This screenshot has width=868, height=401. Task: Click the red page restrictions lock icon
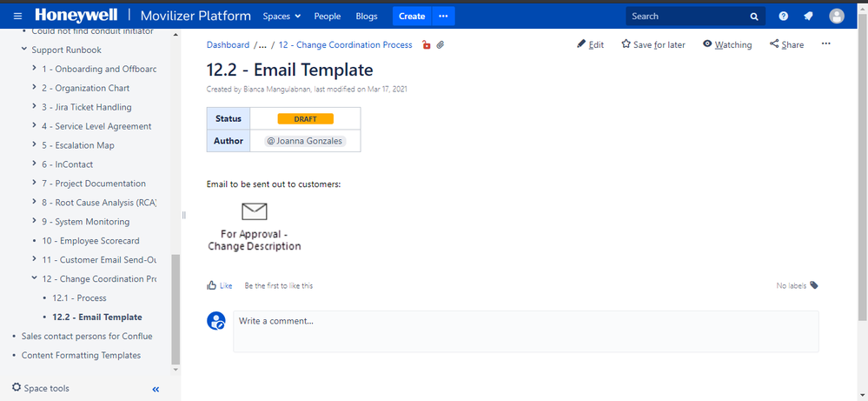pos(427,45)
